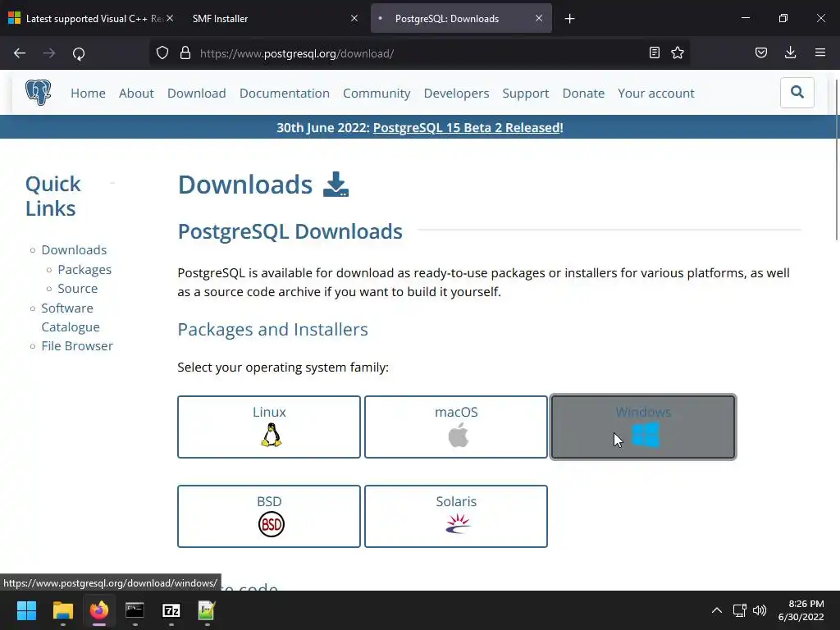This screenshot has height=630, width=840.
Task: Open Packages in Quick Links sidebar
Action: coord(84,269)
